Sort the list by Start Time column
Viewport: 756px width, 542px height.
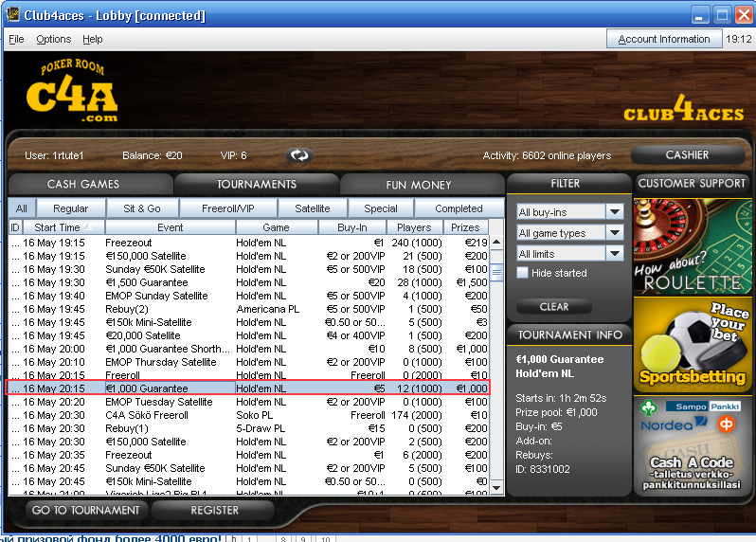tap(63, 227)
